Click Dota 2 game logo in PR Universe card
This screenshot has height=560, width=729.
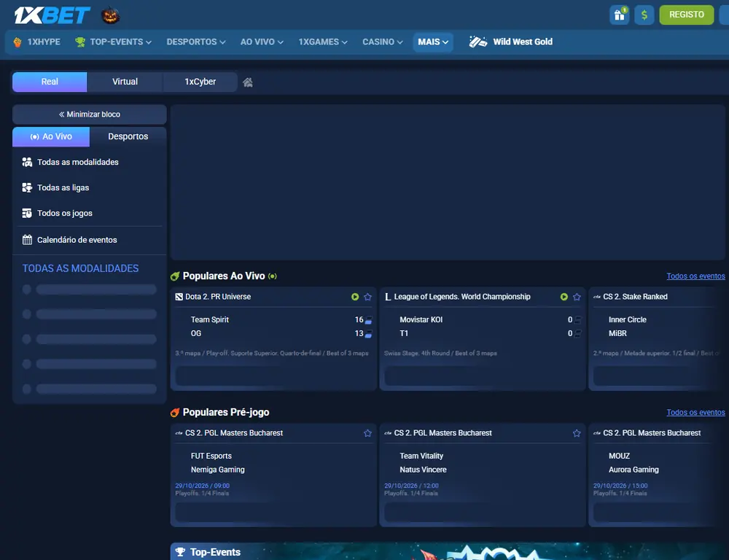coord(179,297)
